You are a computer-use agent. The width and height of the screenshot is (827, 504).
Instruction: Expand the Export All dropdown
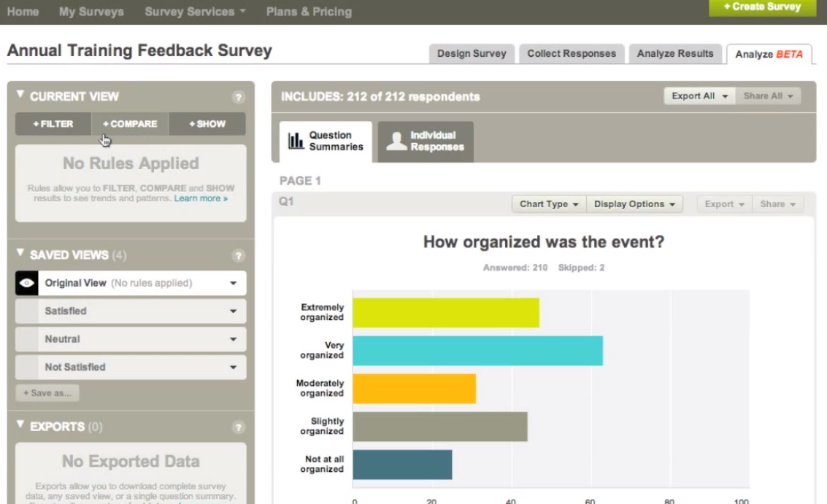pos(699,96)
